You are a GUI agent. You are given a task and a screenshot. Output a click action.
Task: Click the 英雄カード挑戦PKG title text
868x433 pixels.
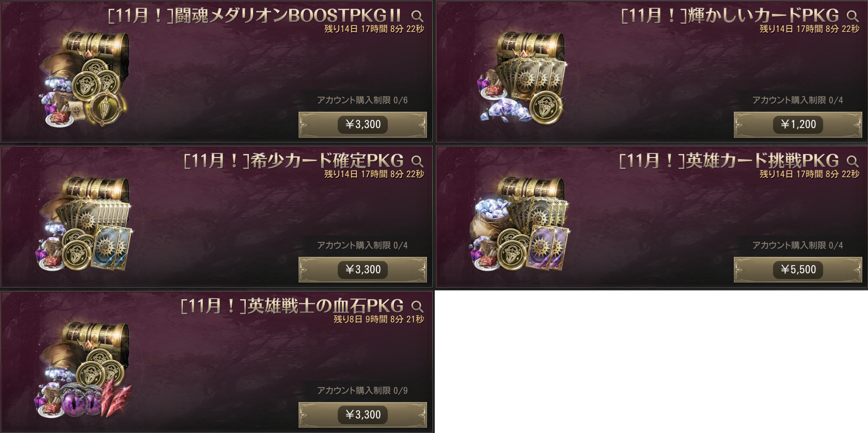click(729, 161)
